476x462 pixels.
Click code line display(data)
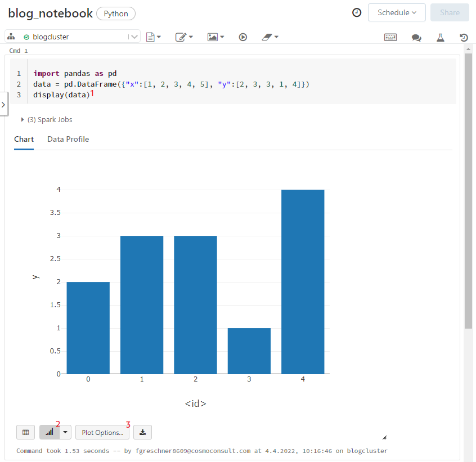[x=62, y=95]
